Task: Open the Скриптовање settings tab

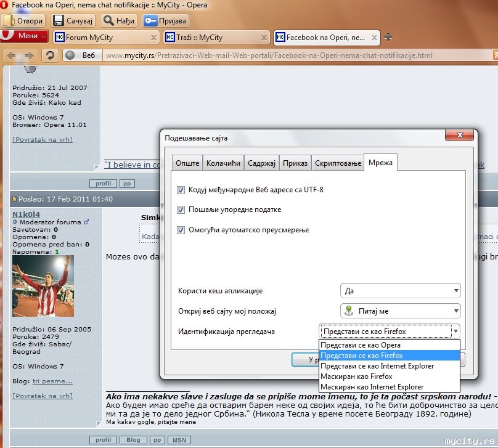Action: (x=338, y=163)
